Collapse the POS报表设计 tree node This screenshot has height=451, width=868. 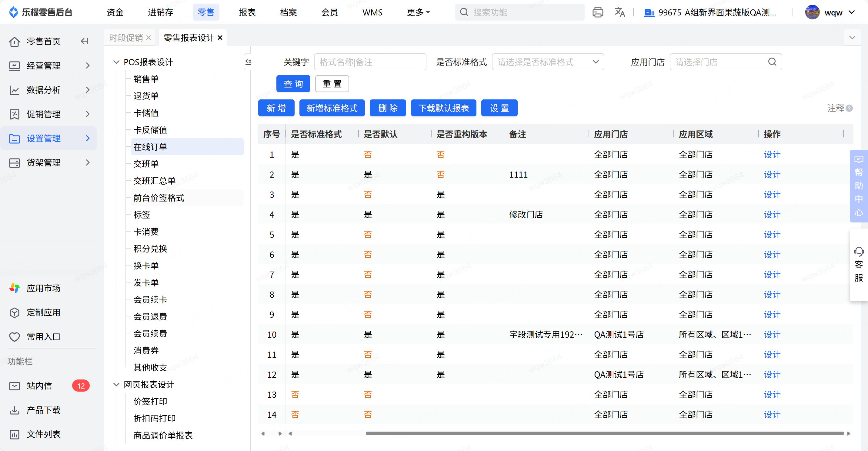116,62
